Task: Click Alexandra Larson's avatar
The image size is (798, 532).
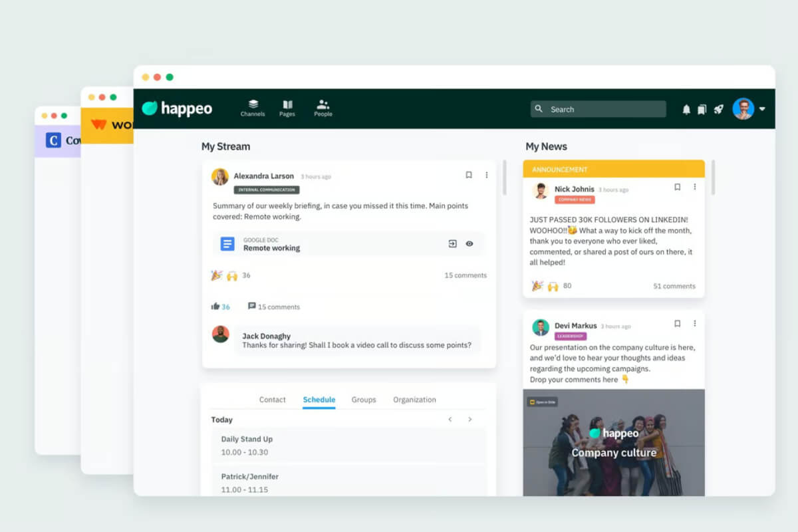Action: click(220, 176)
